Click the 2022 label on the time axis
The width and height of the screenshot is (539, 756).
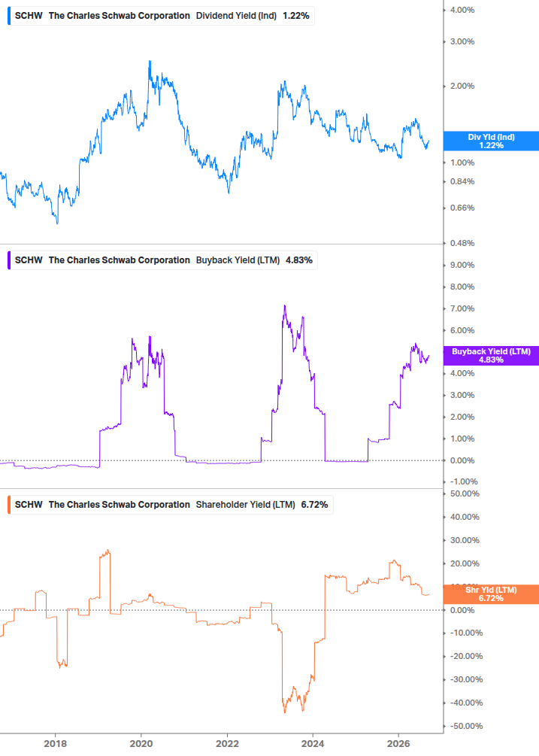pos(227,743)
